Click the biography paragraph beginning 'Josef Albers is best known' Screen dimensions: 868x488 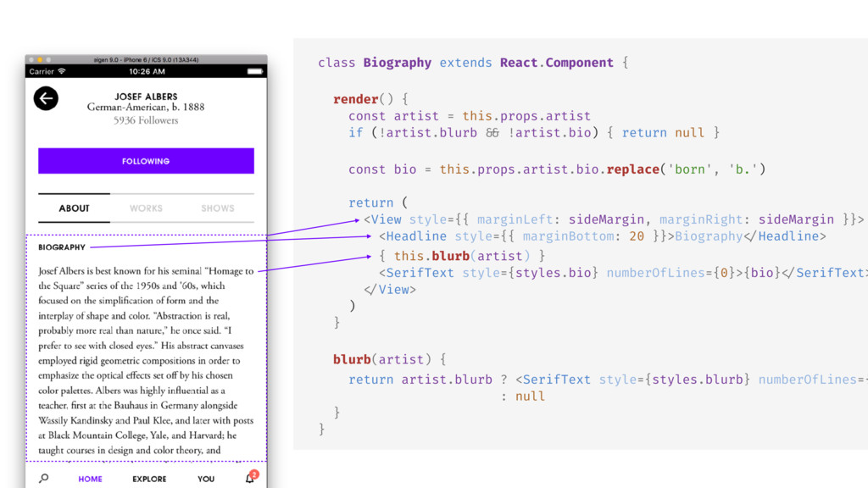tap(146, 360)
